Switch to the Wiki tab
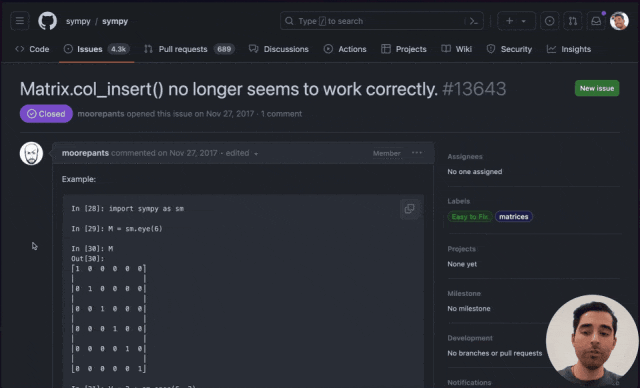 click(457, 49)
